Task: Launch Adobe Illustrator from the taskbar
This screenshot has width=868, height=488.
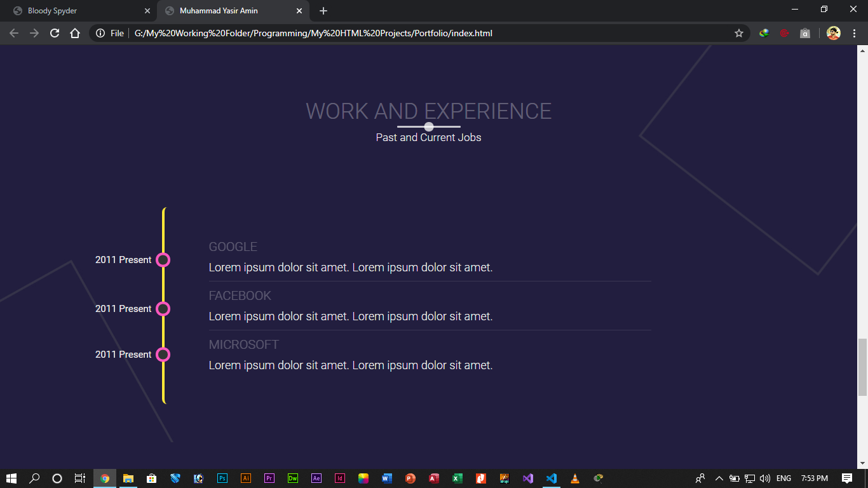Action: click(x=246, y=478)
